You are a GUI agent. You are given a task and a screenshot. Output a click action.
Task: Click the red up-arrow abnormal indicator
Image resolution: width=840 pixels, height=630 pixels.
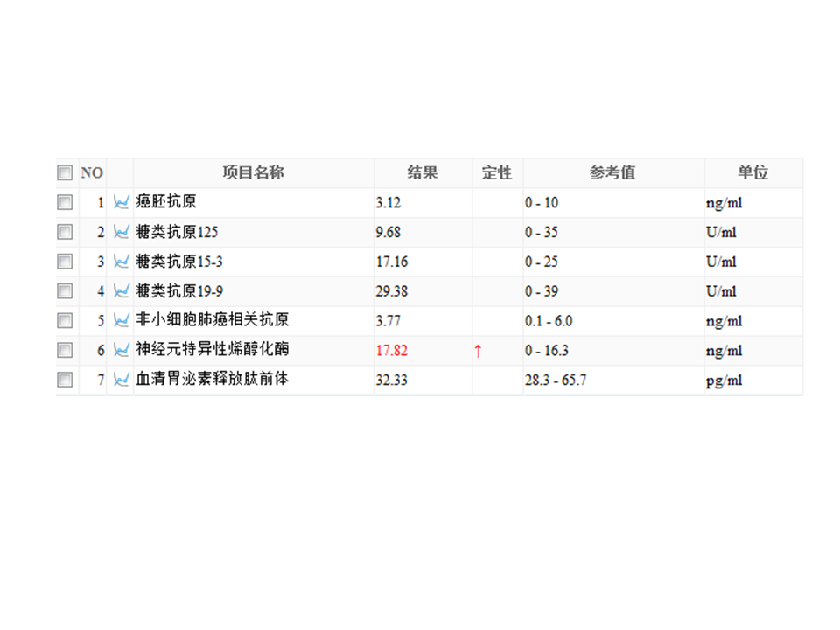click(478, 351)
